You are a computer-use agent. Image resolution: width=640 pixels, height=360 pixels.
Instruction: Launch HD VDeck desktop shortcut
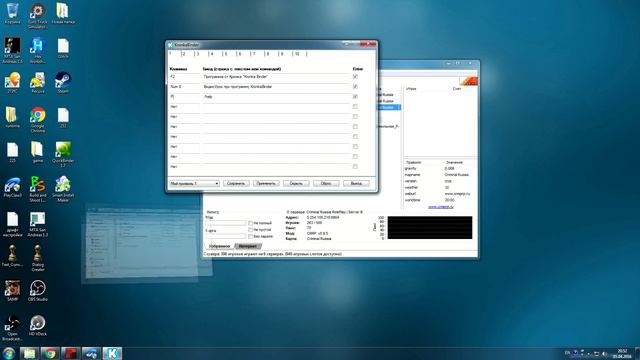pyautogui.click(x=38, y=326)
